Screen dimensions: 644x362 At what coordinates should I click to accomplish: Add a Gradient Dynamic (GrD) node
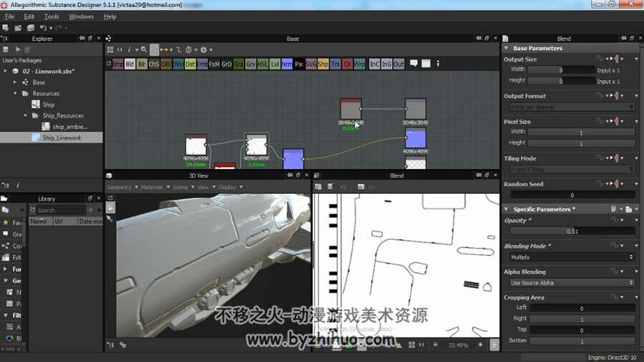pyautogui.click(x=226, y=64)
